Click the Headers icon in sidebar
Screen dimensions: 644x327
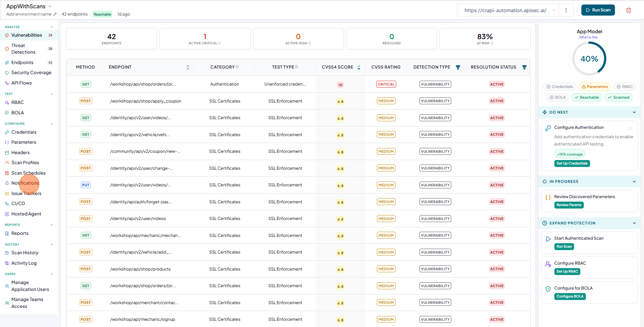pyautogui.click(x=7, y=153)
